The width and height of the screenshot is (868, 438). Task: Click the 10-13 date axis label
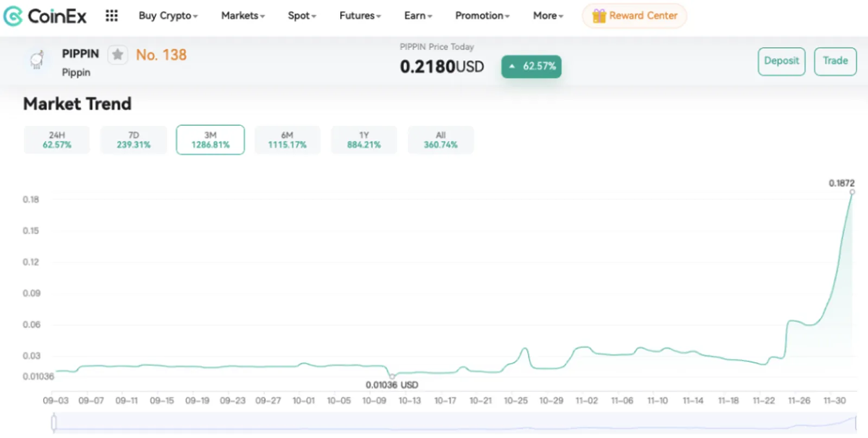(x=410, y=401)
